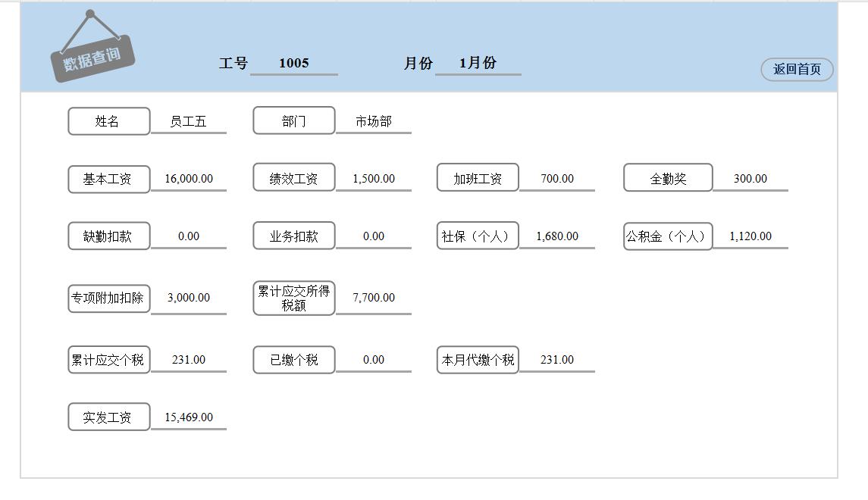This screenshot has height=500, width=868.
Task: Click the 公积金（个人） label
Action: pyautogui.click(x=668, y=236)
